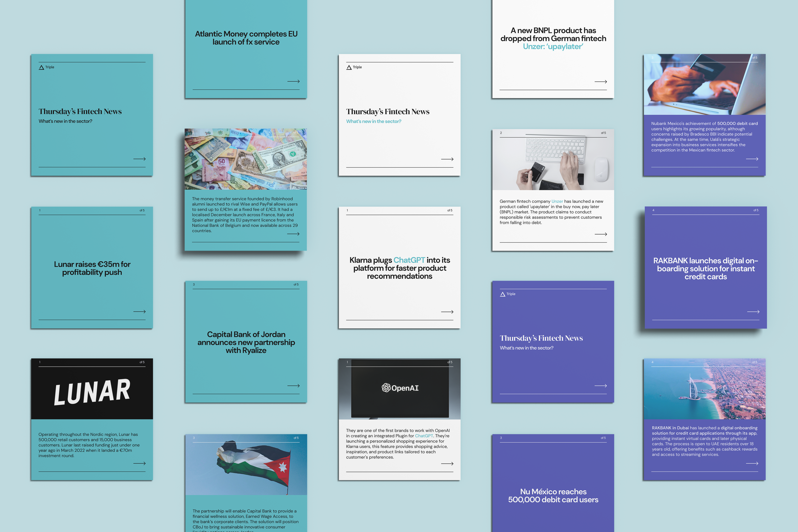Image resolution: width=798 pixels, height=532 pixels.
Task: Click 'of 5' page counter on Klarna headline card
Action: pyautogui.click(x=450, y=210)
